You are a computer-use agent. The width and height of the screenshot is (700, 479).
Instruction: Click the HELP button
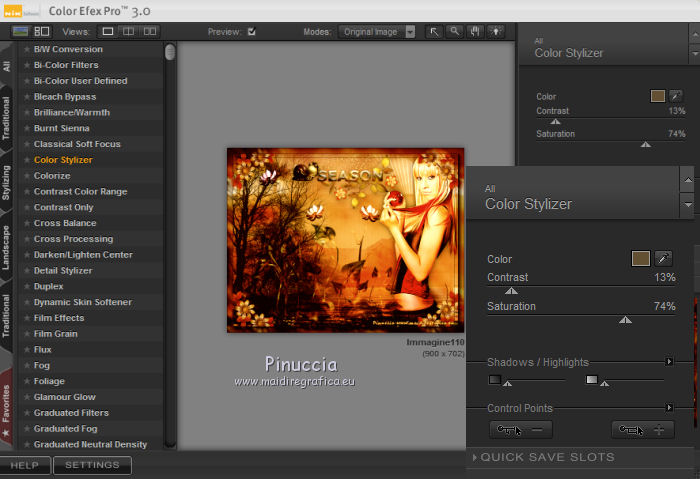pyautogui.click(x=25, y=465)
